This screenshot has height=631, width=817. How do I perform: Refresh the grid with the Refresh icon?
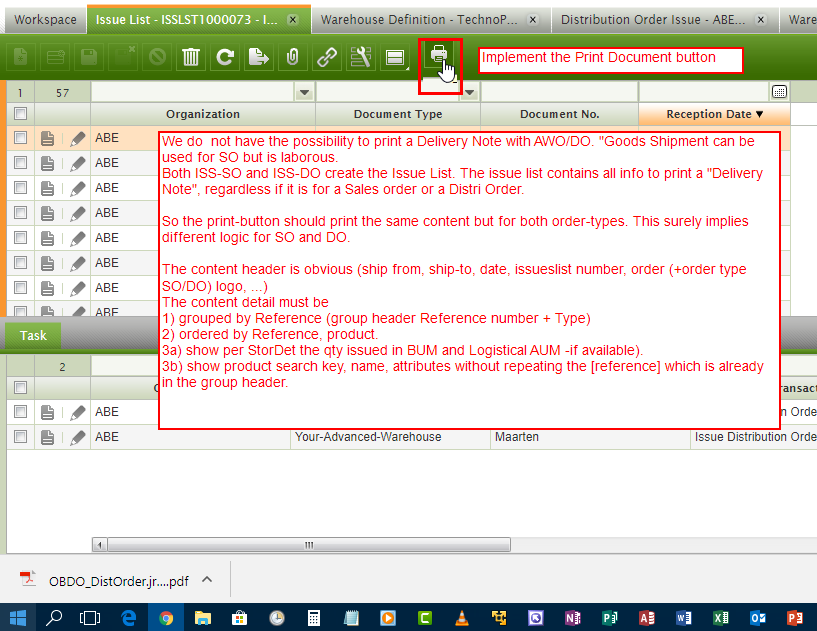(225, 58)
